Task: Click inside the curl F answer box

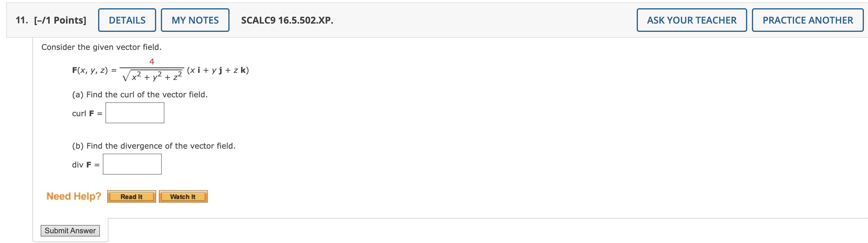Action: (x=134, y=113)
